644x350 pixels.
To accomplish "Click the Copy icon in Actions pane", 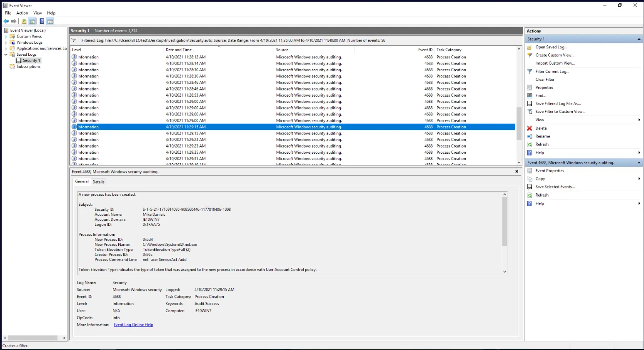I will 529,179.
